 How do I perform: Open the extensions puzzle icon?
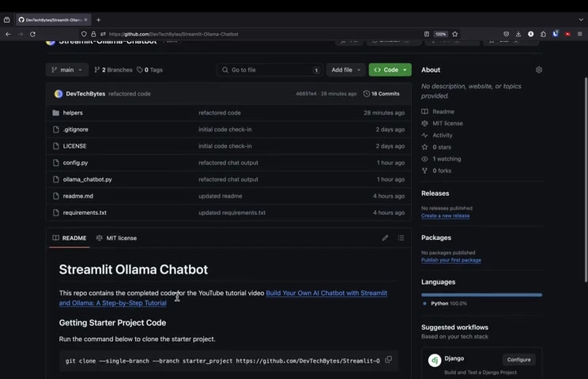pyautogui.click(x=543, y=34)
